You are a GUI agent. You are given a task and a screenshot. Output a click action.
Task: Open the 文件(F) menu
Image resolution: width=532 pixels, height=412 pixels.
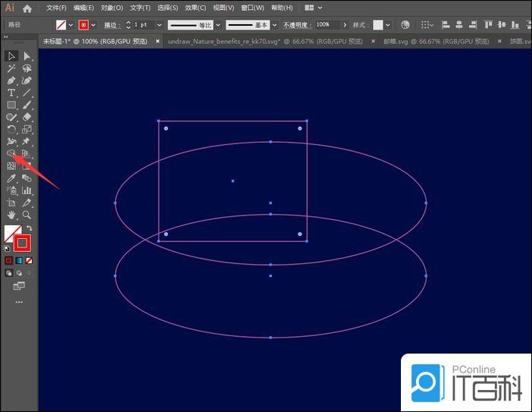pyautogui.click(x=56, y=8)
